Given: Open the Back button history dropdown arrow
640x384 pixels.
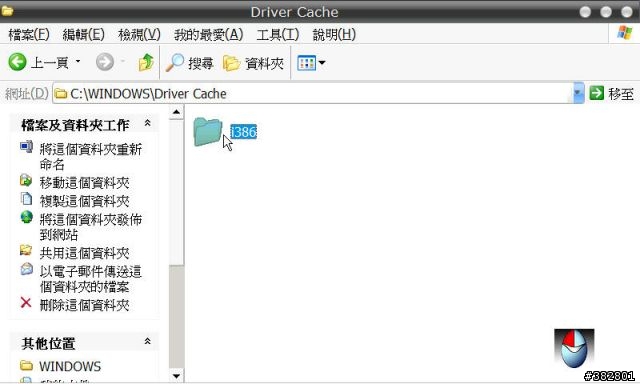Looking at the screenshot, I should pyautogui.click(x=78, y=62).
